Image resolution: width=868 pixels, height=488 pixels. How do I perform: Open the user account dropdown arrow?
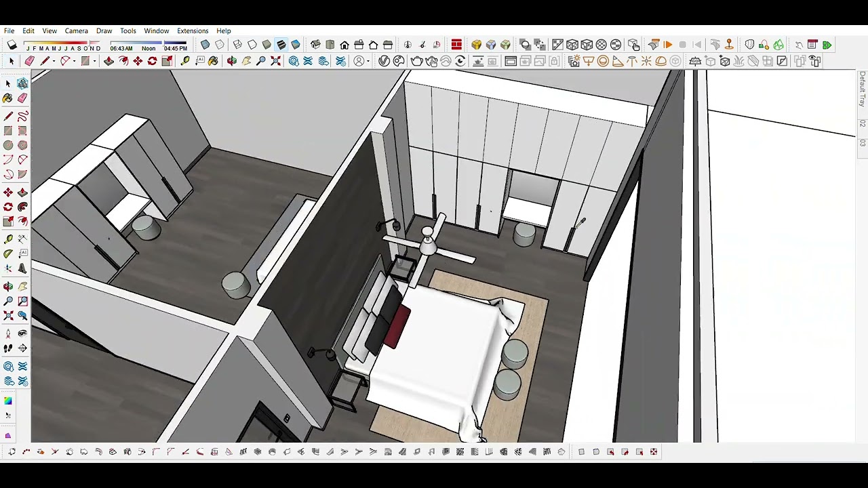pyautogui.click(x=368, y=61)
